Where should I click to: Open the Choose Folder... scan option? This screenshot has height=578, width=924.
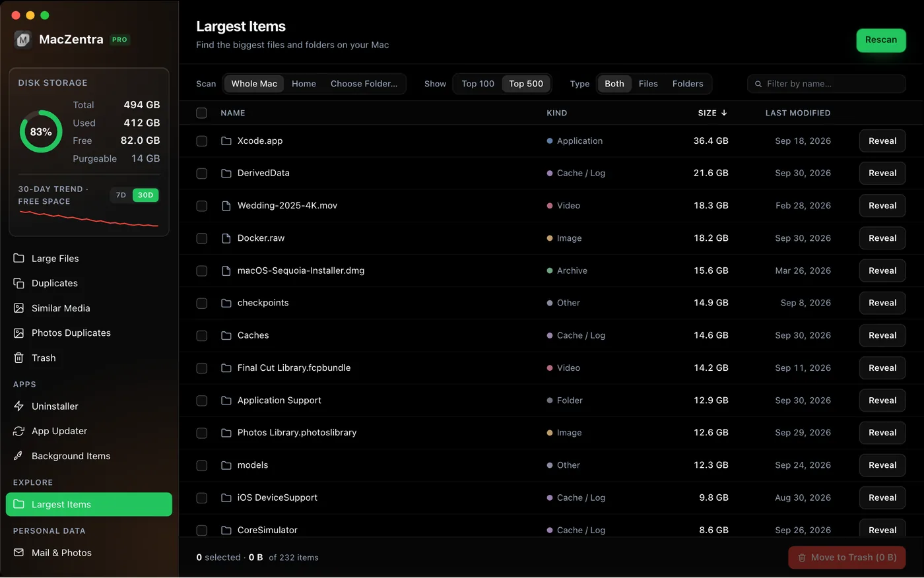click(x=364, y=84)
